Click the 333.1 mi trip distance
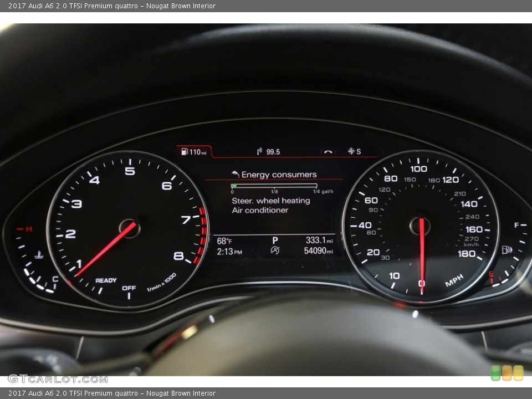The width and height of the screenshot is (532, 399). point(319,240)
